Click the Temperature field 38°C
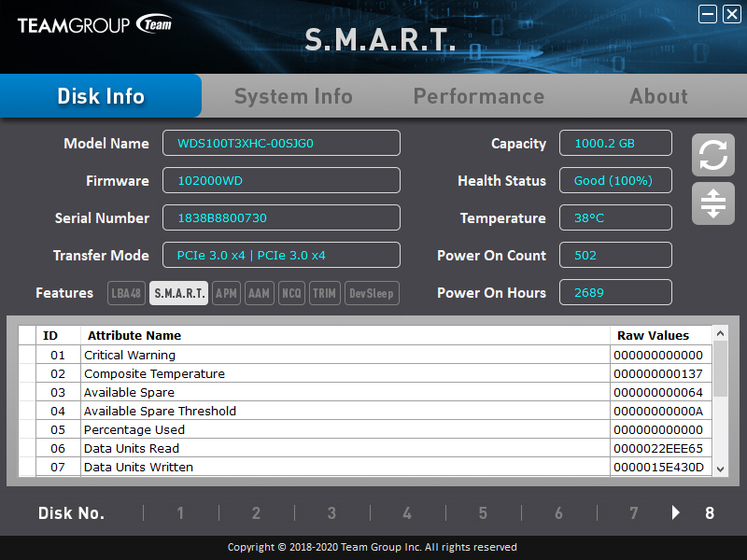Image resolution: width=747 pixels, height=560 pixels. tap(615, 217)
